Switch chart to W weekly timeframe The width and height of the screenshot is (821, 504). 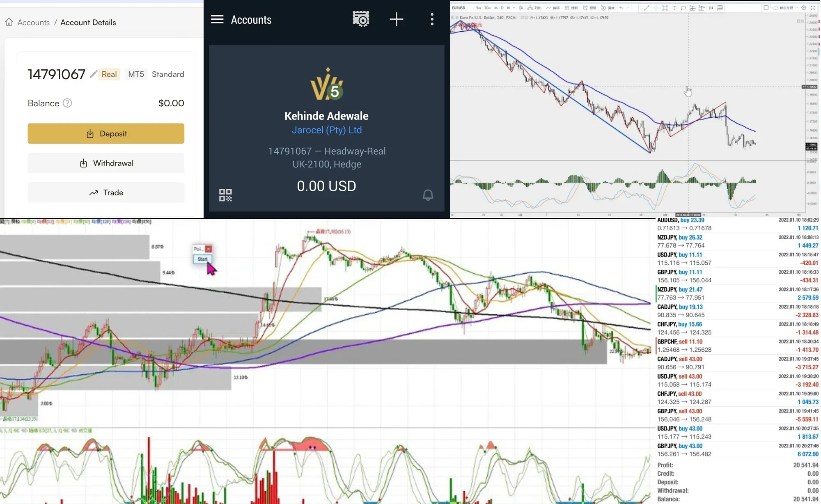coord(508,8)
